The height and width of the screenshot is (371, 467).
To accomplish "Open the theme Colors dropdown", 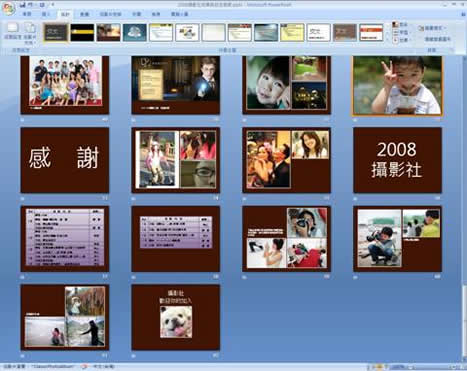I will [400, 25].
